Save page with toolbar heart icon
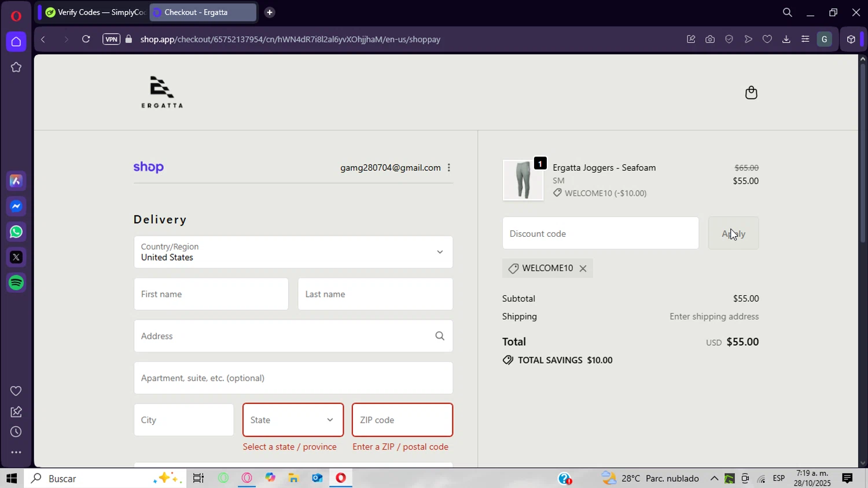Screen dimensions: 868x488 [x=767, y=39]
